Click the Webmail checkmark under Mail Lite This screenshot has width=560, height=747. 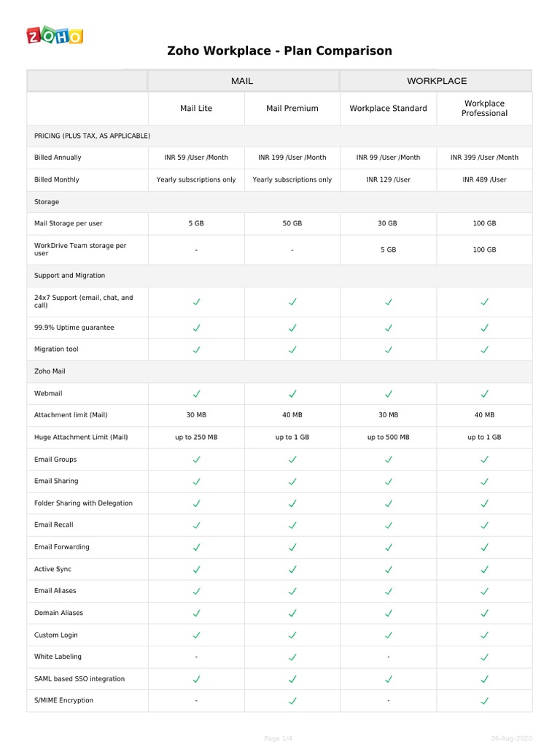tap(196, 394)
